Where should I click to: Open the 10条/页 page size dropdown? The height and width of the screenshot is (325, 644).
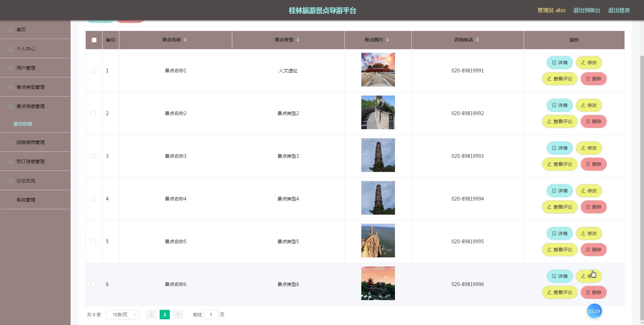coord(123,315)
